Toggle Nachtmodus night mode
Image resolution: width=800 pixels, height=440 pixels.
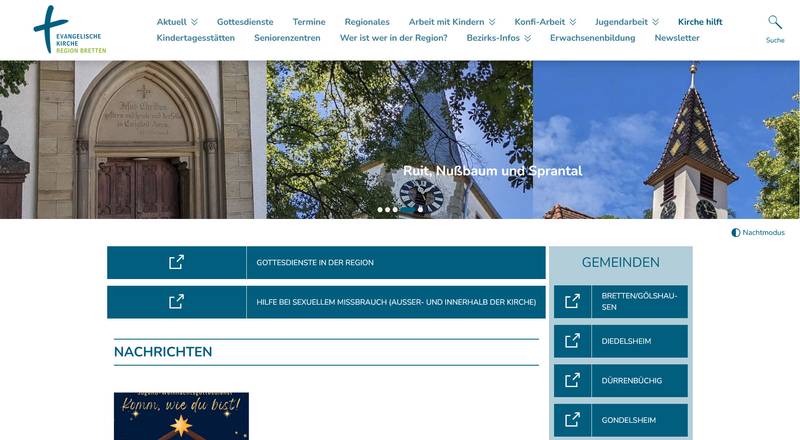[758, 232]
